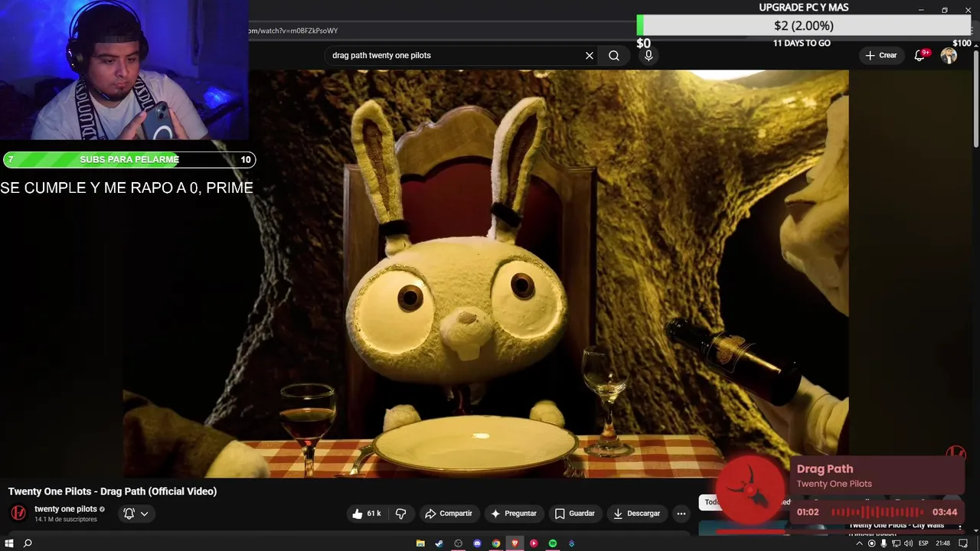
Task: Toggle the subscription notification bell
Action: click(129, 514)
